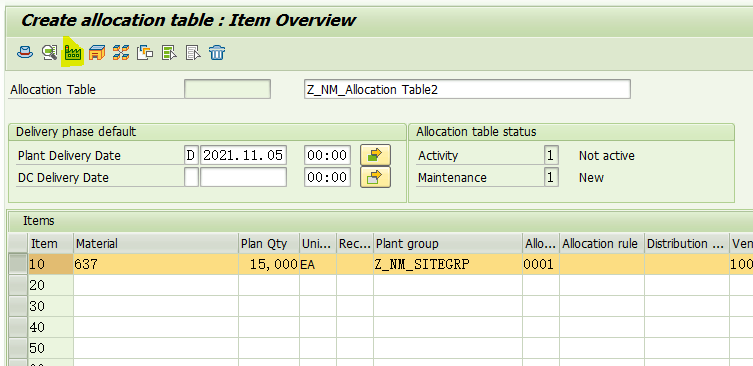Click the select-all corner cell of Items table
Viewport: 753px width, 366px height.
coord(18,243)
